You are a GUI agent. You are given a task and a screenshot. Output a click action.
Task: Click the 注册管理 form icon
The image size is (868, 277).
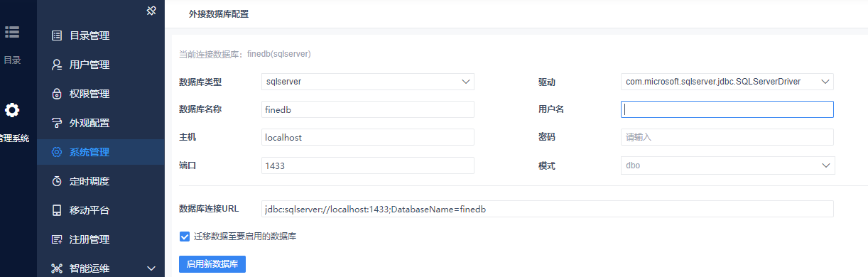click(x=57, y=239)
